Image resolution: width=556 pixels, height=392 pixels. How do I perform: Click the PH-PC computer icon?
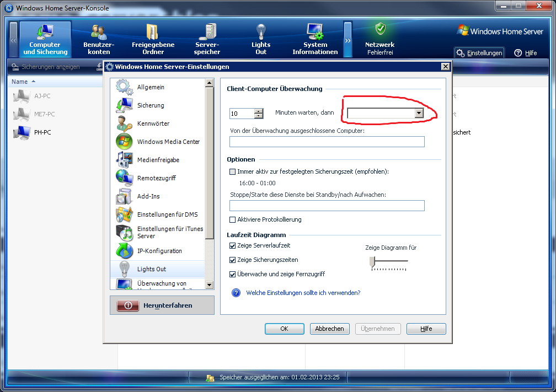point(22,132)
